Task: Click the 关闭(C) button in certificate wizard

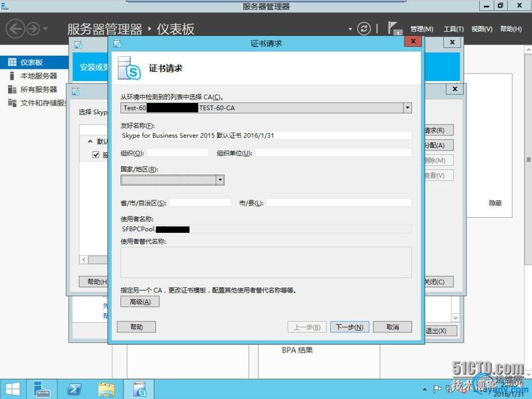Action: [438, 281]
